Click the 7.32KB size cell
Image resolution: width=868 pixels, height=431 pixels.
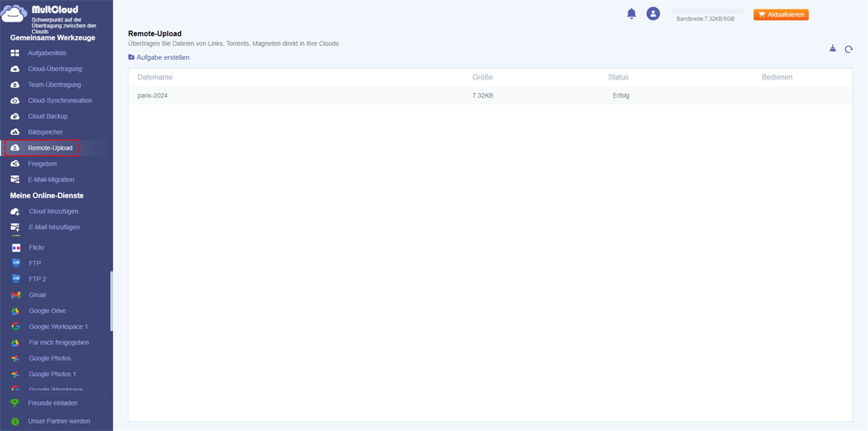pyautogui.click(x=482, y=95)
